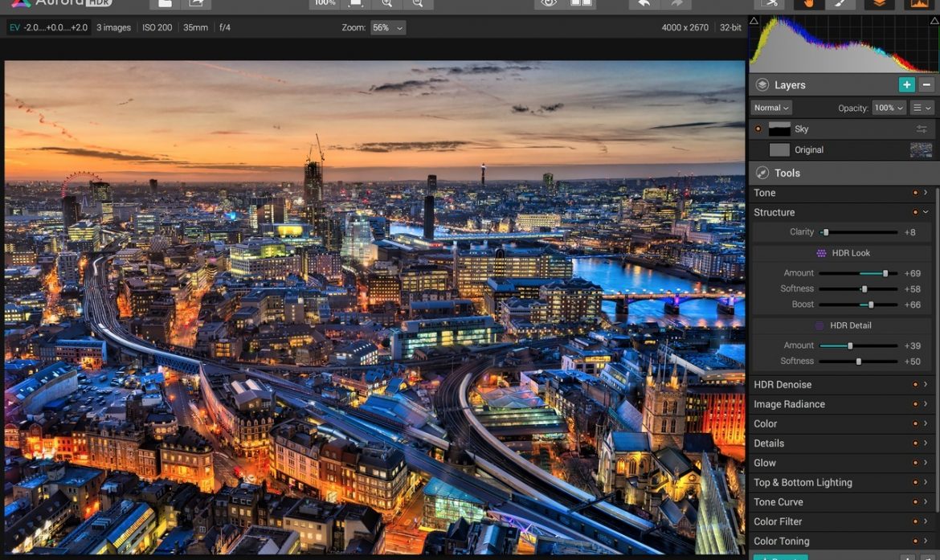
Task: Add a new layer with plus button
Action: (906, 84)
